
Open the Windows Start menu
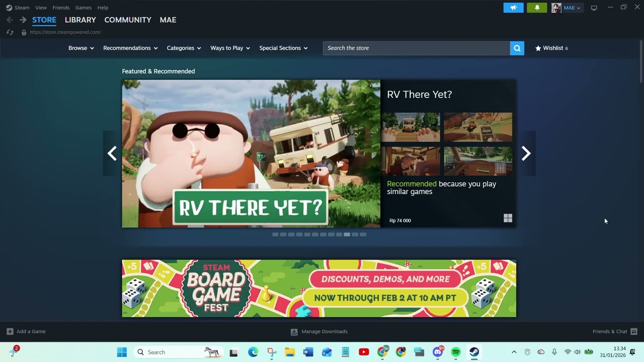122,352
